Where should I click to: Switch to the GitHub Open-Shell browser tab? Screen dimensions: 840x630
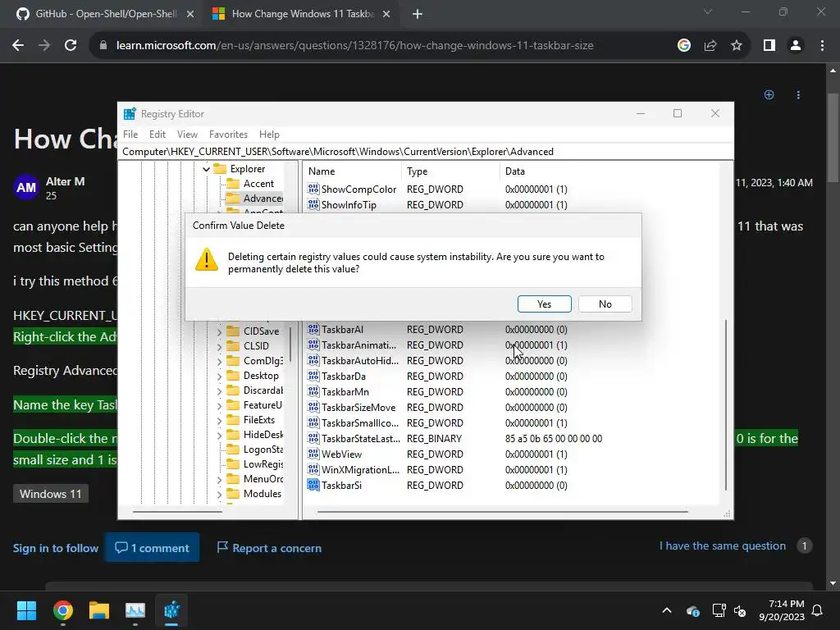(x=105, y=14)
